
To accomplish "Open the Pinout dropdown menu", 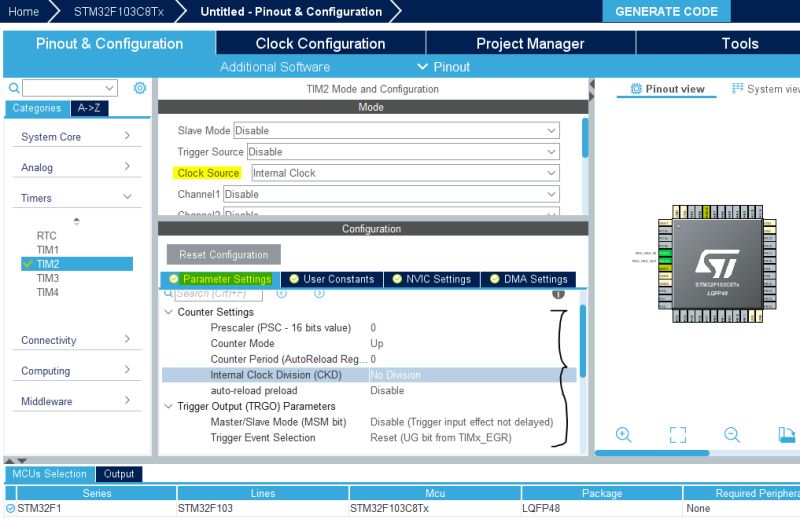I will tap(443, 67).
